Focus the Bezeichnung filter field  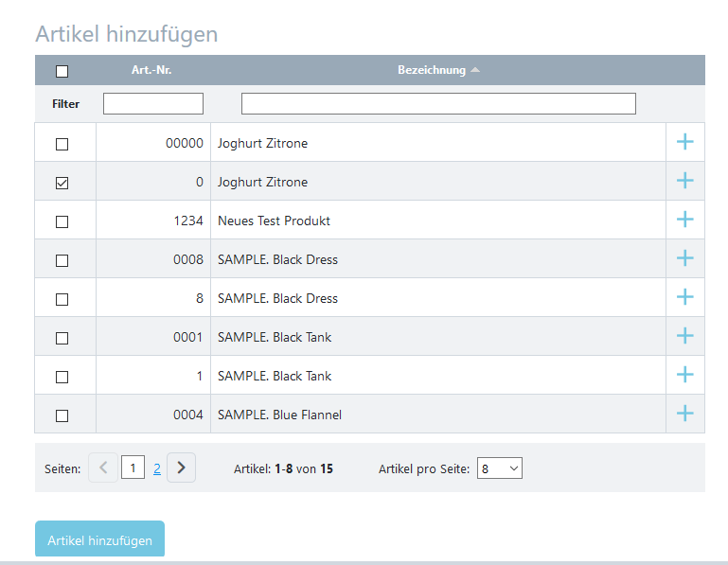pos(438,103)
